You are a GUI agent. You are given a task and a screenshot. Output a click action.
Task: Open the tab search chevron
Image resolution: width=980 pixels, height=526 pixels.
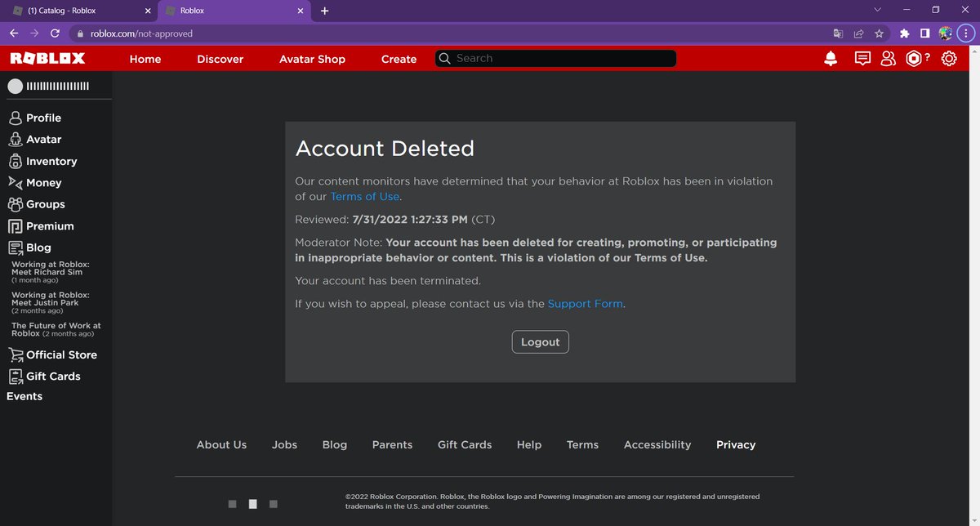(877, 11)
